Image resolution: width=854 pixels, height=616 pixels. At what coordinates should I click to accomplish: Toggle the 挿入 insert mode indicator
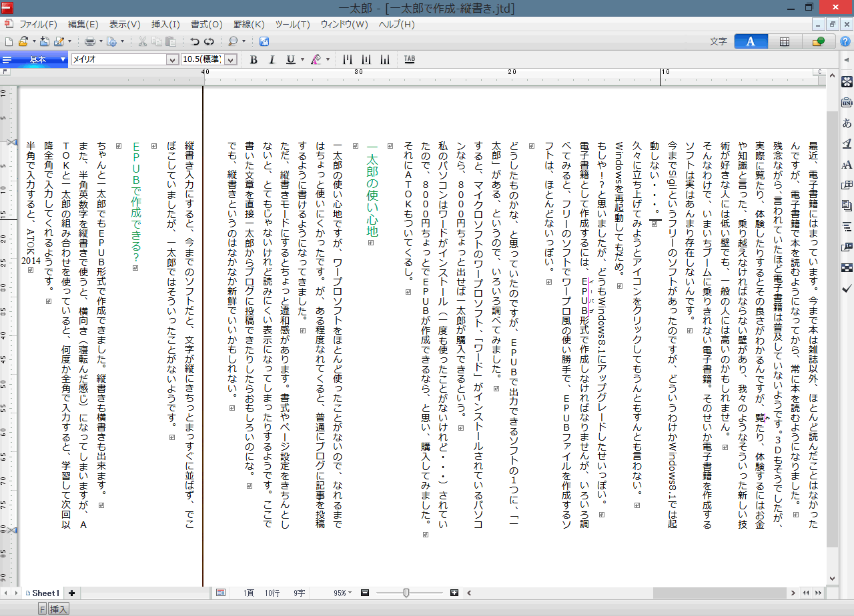59,609
